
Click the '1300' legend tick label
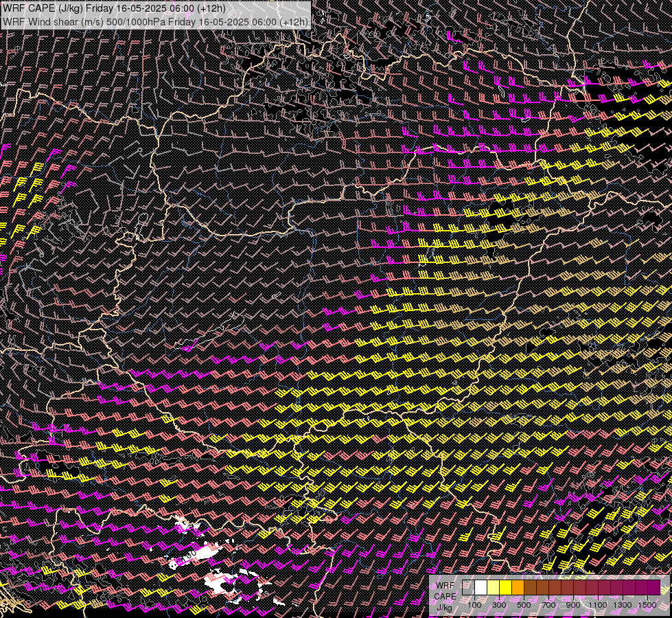click(623, 605)
